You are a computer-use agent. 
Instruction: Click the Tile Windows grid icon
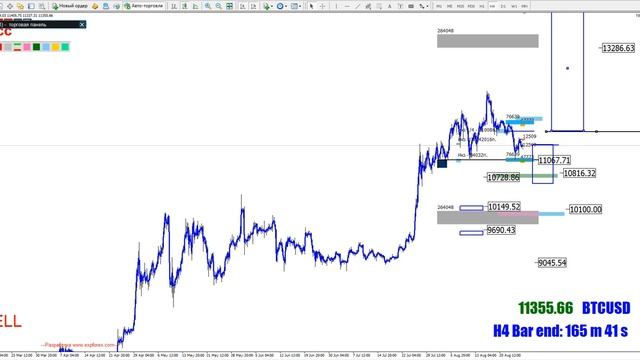[229, 6]
